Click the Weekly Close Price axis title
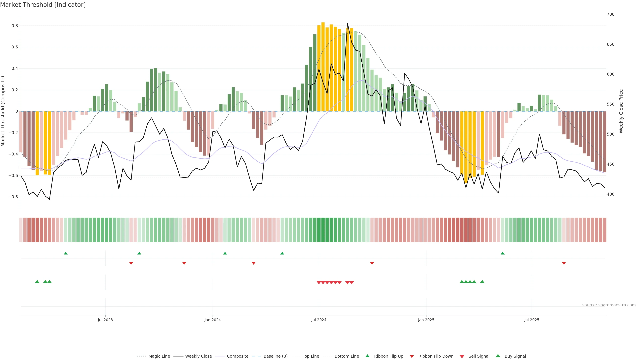Viewport: 644px width, 362px height. (621, 111)
